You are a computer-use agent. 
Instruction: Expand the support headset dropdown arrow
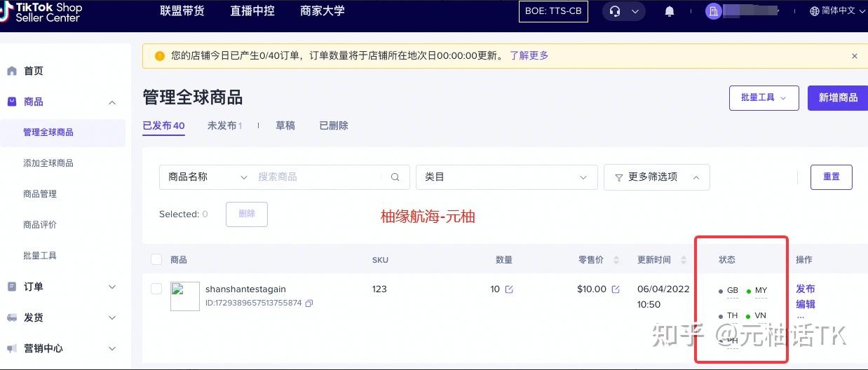(635, 11)
